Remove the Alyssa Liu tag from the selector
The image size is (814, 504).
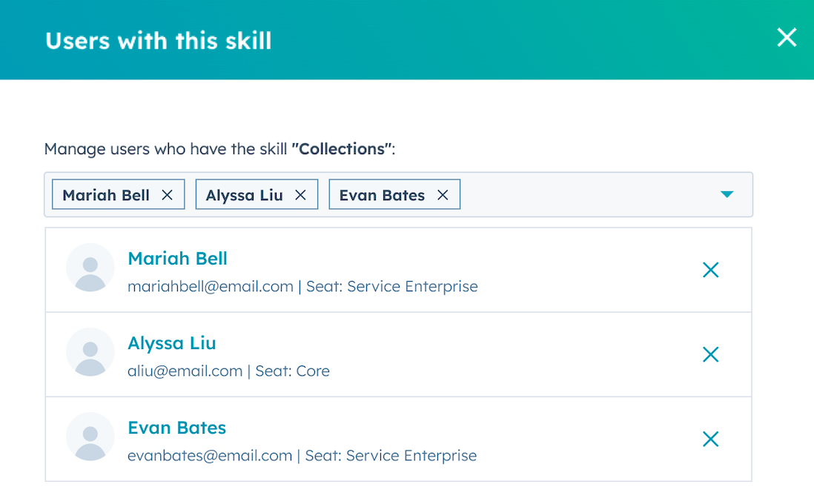[300, 194]
